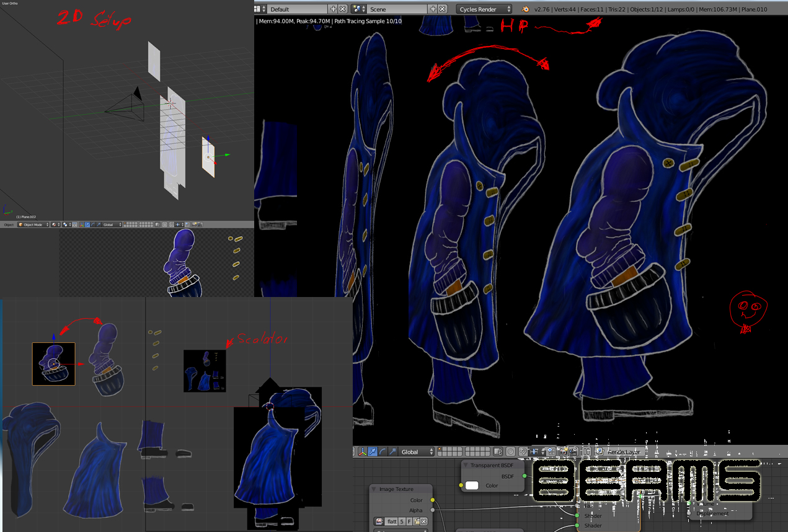The width and height of the screenshot is (788, 532).
Task: Collapse the Image Texture node
Action: pos(374,489)
